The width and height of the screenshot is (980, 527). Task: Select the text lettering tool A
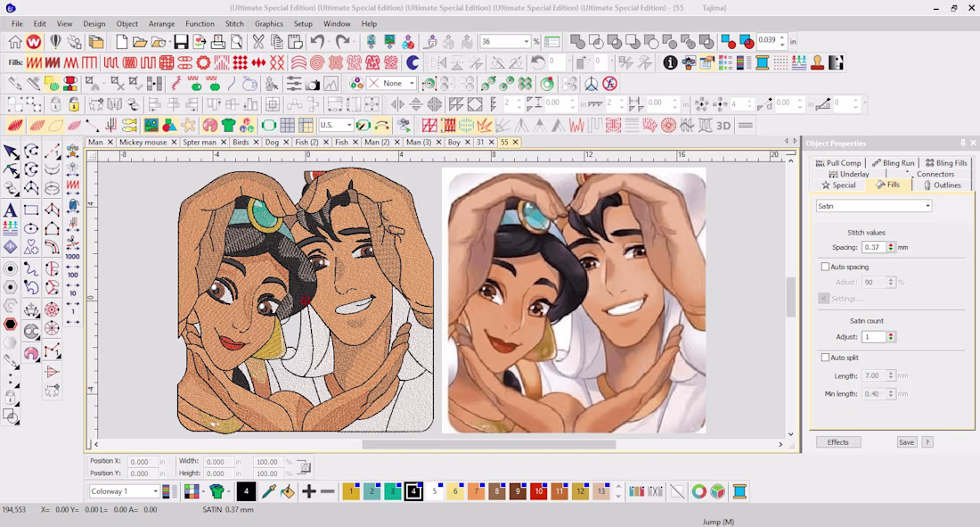(x=10, y=210)
